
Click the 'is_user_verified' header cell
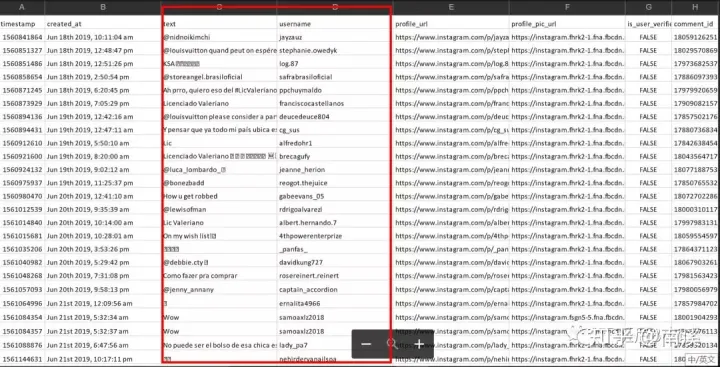648,23
